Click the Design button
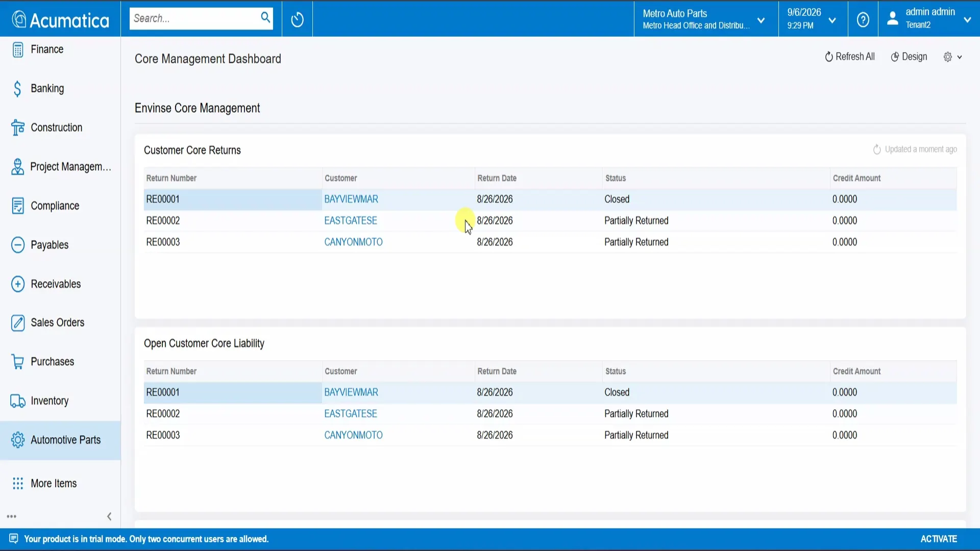This screenshot has height=551, width=980. pos(909,57)
